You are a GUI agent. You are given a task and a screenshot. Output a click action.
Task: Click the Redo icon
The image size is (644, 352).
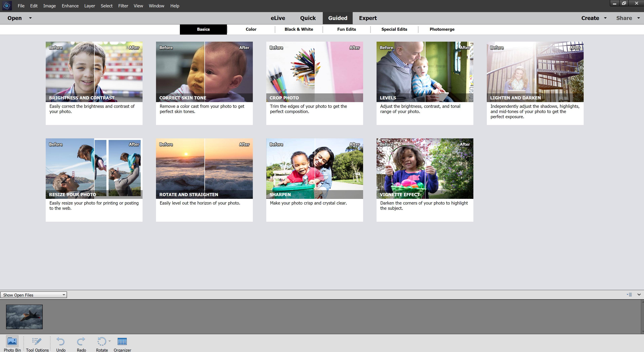(x=81, y=341)
